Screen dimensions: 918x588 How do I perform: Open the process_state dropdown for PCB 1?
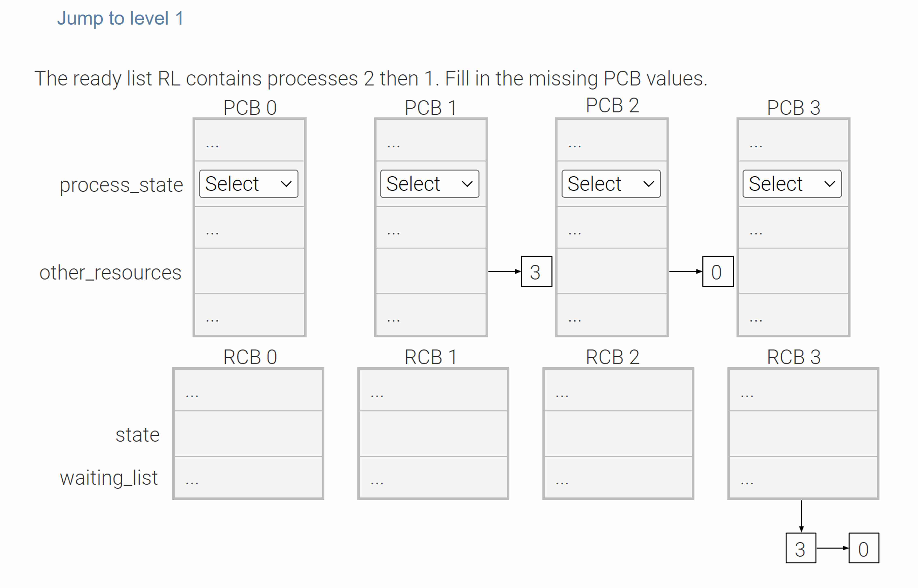pyautogui.click(x=429, y=184)
